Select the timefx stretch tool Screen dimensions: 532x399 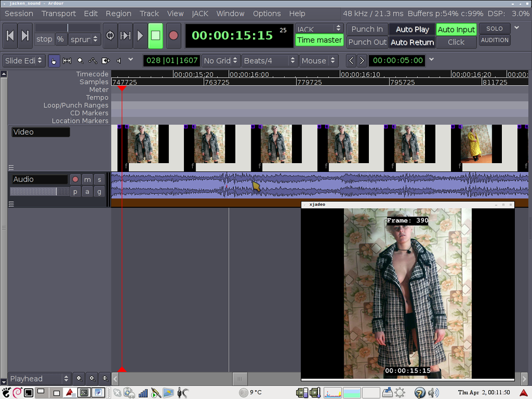[x=106, y=61]
